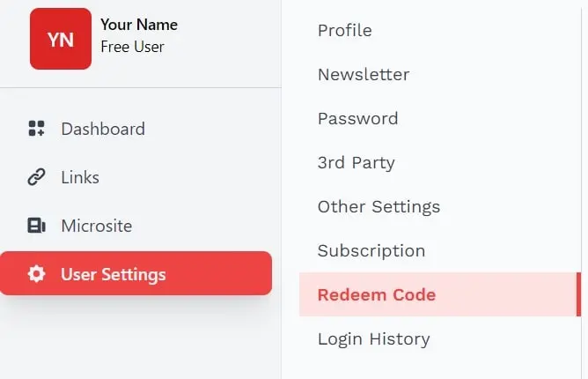Switch to the Newsletter settings
The width and height of the screenshot is (588, 379).
click(364, 74)
